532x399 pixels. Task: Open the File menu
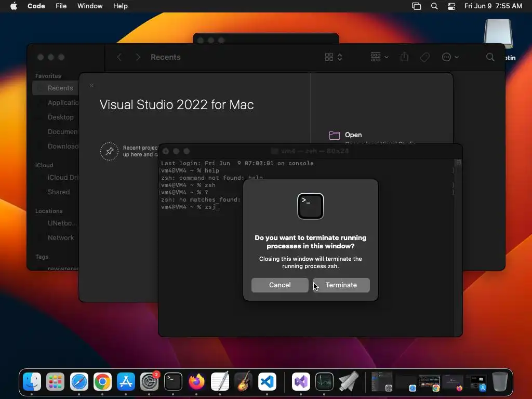tap(61, 6)
